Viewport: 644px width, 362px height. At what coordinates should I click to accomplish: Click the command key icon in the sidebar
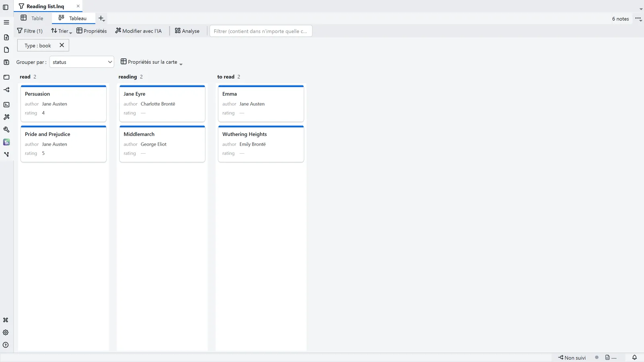[x=6, y=320]
